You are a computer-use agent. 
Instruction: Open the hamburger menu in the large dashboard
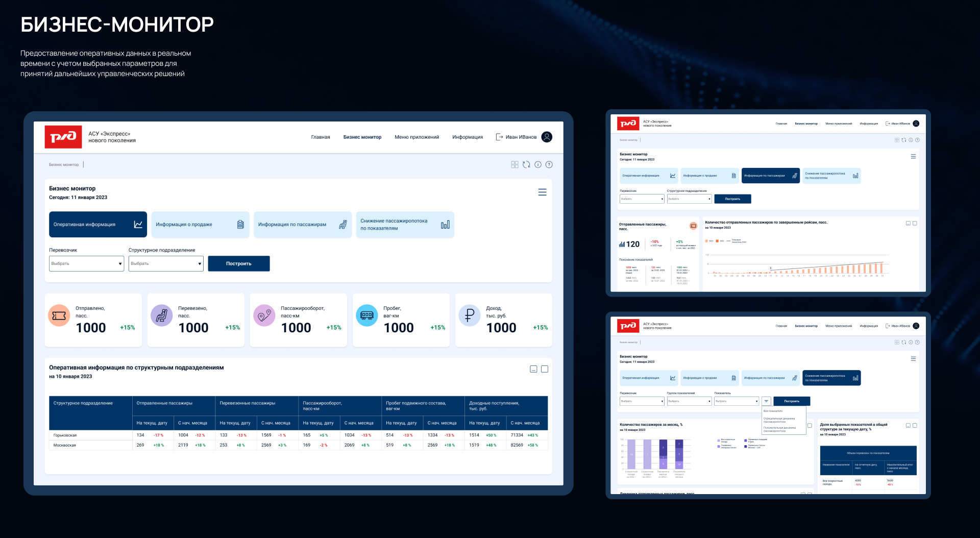(543, 192)
